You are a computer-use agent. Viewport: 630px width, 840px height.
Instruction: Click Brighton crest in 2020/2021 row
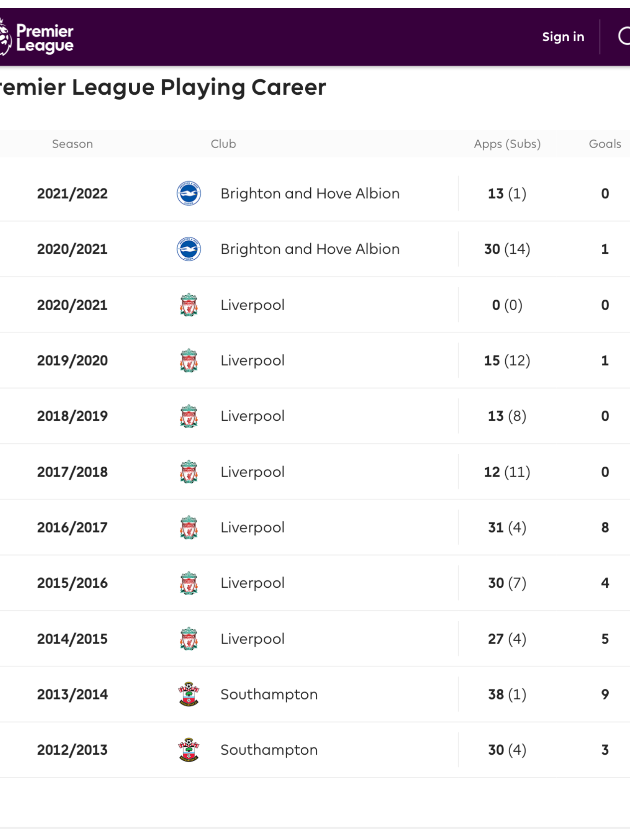pyautogui.click(x=189, y=249)
